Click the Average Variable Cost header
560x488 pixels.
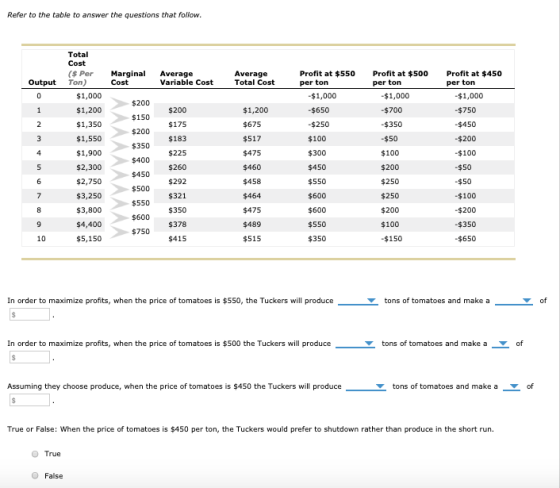click(186, 78)
